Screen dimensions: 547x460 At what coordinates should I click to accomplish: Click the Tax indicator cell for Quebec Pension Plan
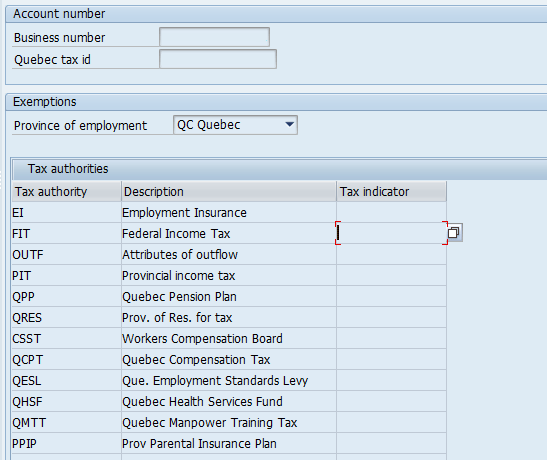tap(391, 296)
